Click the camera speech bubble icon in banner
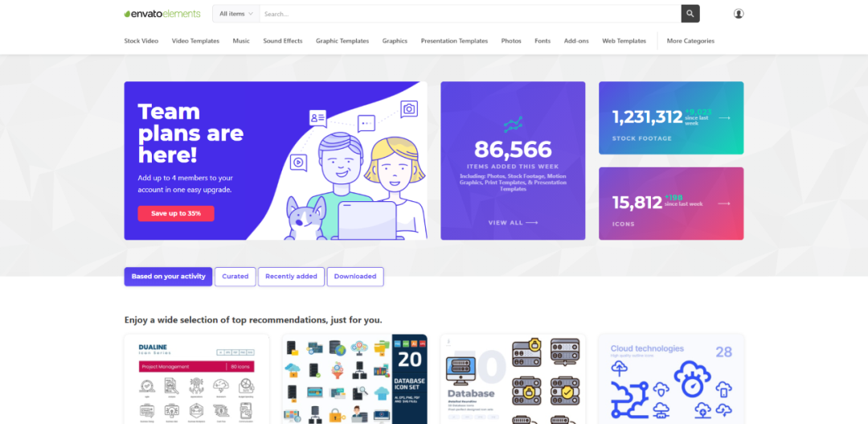This screenshot has height=424, width=868. pos(408,109)
